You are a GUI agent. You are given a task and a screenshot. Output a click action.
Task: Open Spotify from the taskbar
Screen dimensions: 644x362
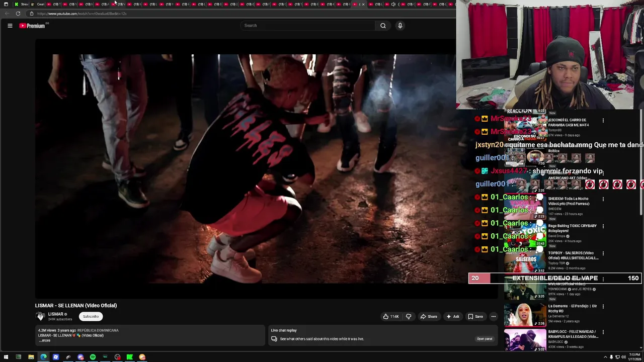(93, 357)
